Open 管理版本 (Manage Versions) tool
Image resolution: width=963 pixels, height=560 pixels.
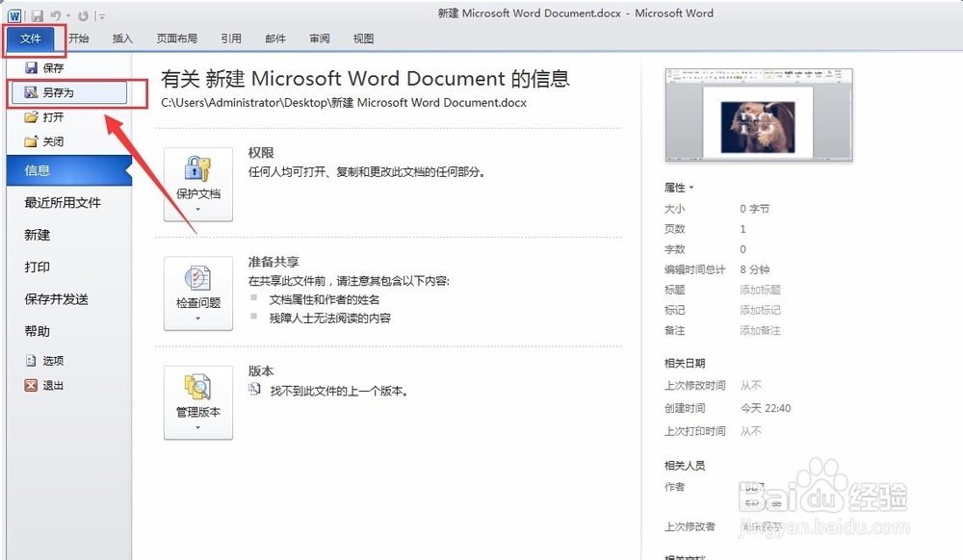(197, 402)
